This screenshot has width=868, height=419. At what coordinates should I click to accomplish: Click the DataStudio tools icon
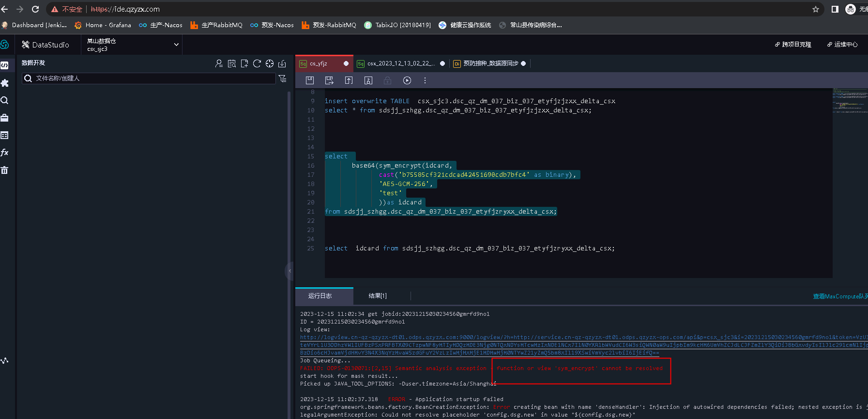point(26,45)
